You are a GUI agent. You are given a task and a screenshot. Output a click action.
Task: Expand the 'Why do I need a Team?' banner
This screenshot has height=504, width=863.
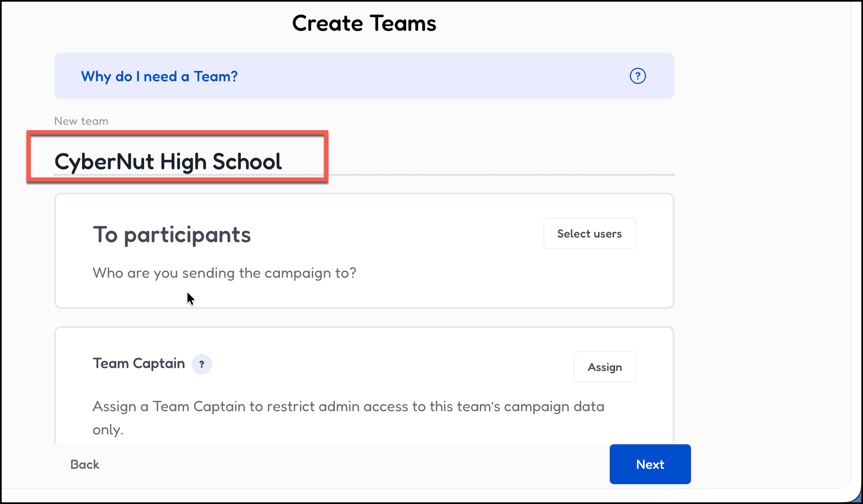click(x=159, y=77)
